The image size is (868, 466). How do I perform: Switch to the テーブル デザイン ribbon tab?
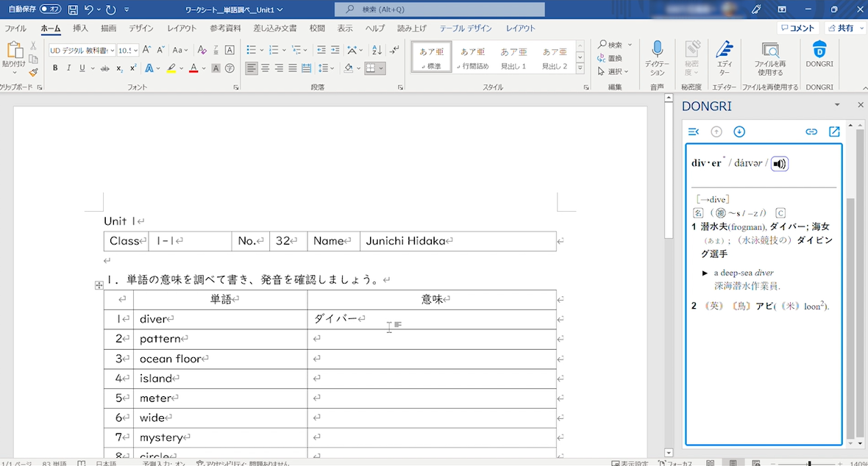click(x=465, y=28)
